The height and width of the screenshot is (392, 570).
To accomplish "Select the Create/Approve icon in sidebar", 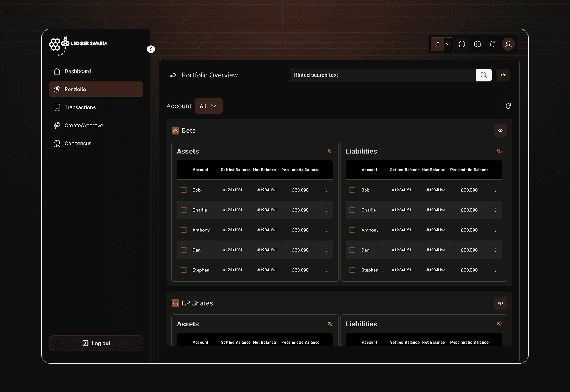I will click(57, 125).
